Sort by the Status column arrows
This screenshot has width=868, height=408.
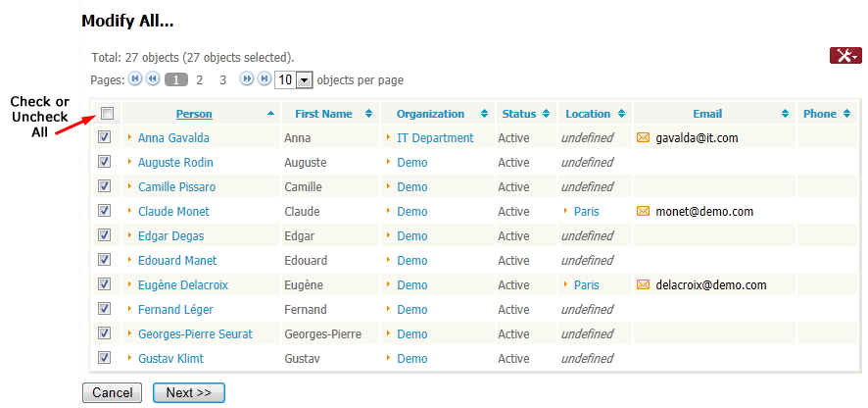[x=548, y=115]
